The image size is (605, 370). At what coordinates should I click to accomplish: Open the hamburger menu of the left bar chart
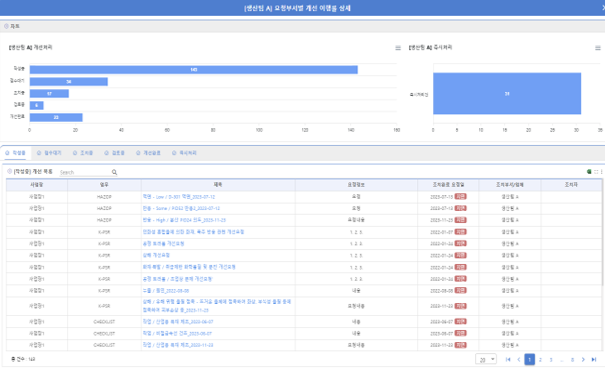(x=398, y=48)
